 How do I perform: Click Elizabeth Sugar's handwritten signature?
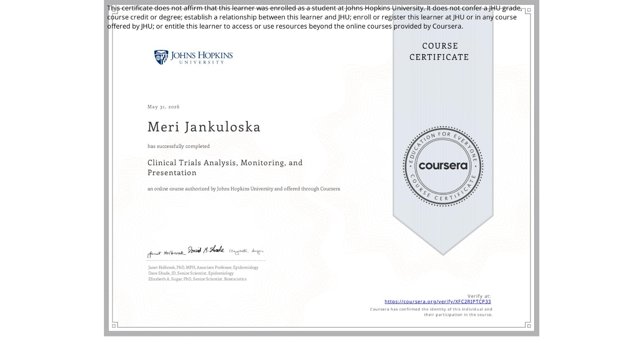(246, 251)
